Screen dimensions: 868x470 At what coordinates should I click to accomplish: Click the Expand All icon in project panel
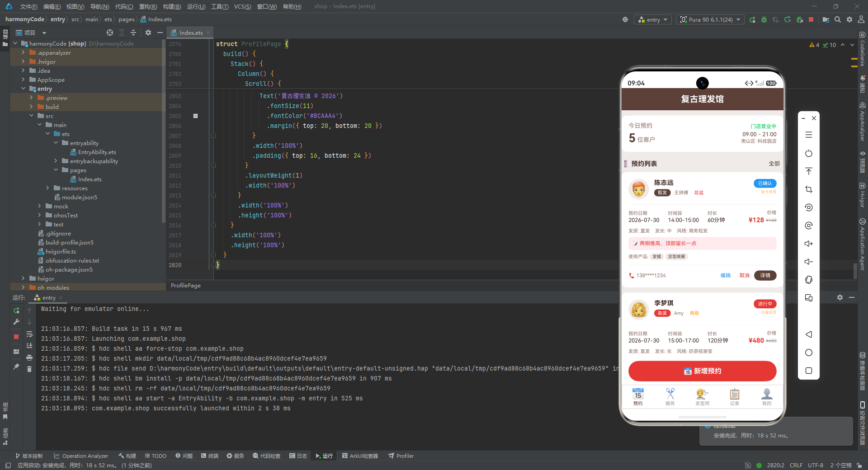coord(122,33)
